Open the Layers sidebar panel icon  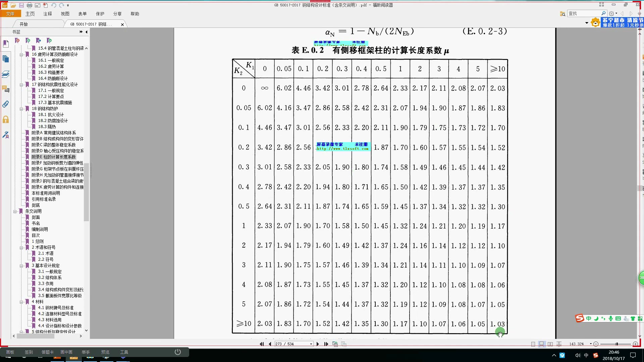[6, 74]
